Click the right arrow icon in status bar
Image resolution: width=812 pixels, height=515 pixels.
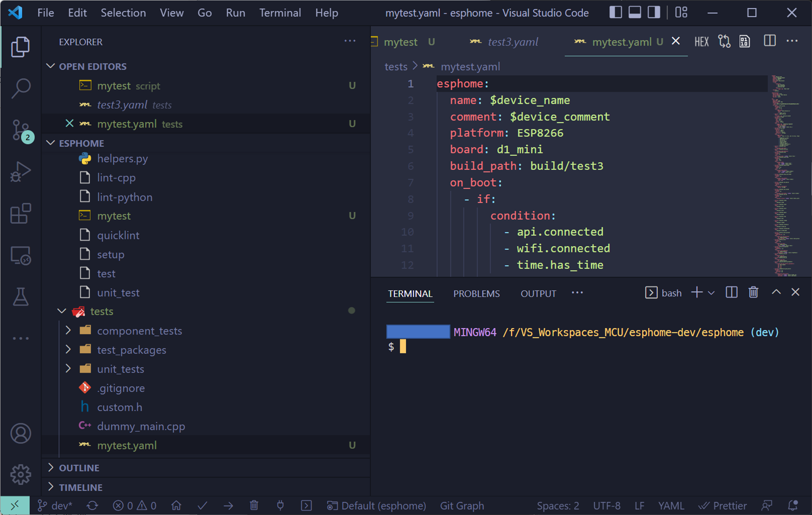click(228, 505)
